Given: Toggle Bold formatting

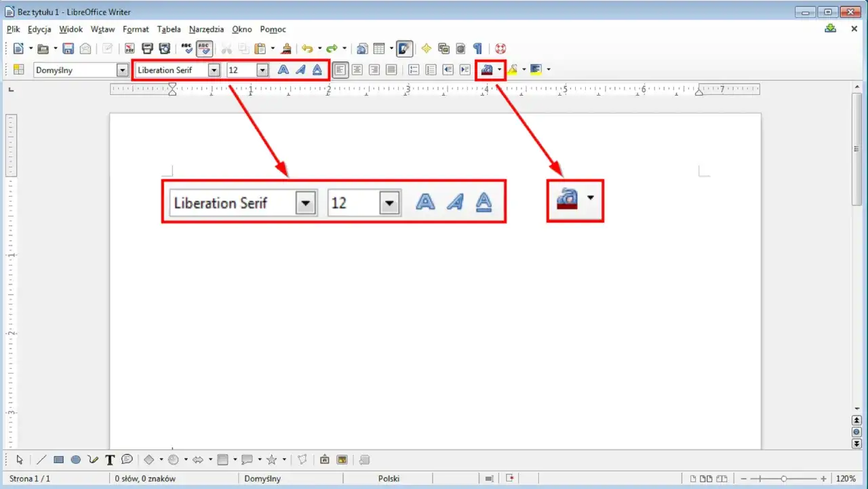Looking at the screenshot, I should point(283,69).
